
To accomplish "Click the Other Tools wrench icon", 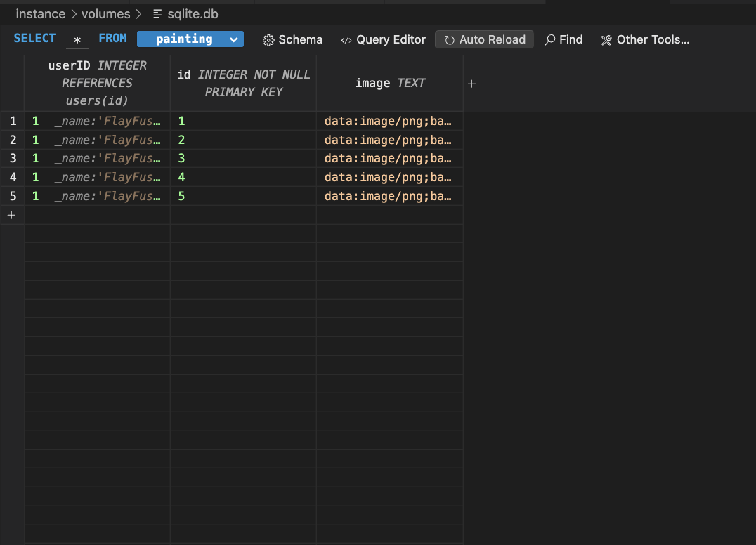I will (606, 40).
